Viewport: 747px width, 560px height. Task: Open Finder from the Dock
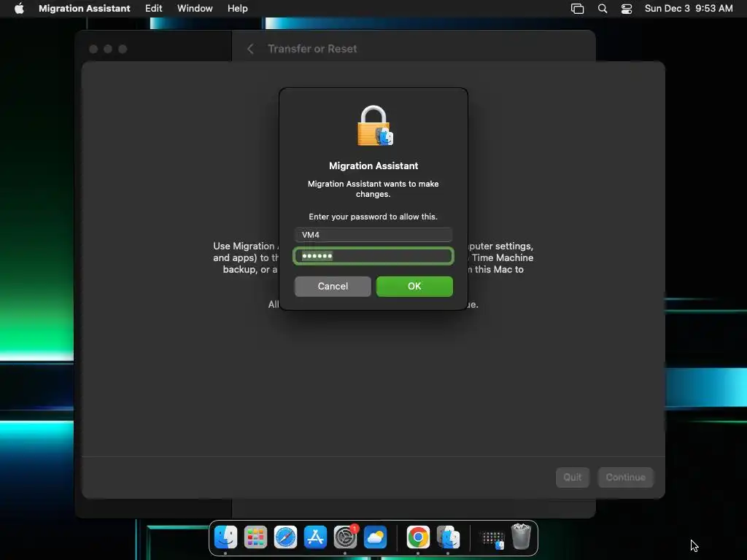(225, 537)
